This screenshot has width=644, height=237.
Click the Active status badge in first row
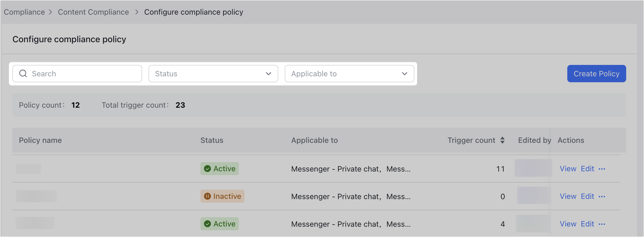tap(220, 169)
